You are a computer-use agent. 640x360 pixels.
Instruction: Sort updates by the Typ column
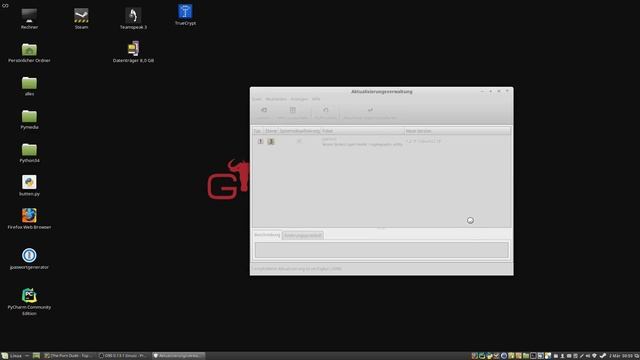[x=257, y=131]
